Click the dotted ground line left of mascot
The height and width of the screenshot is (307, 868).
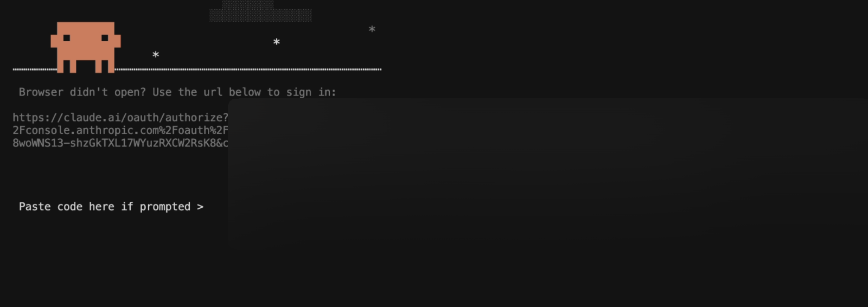click(x=35, y=69)
